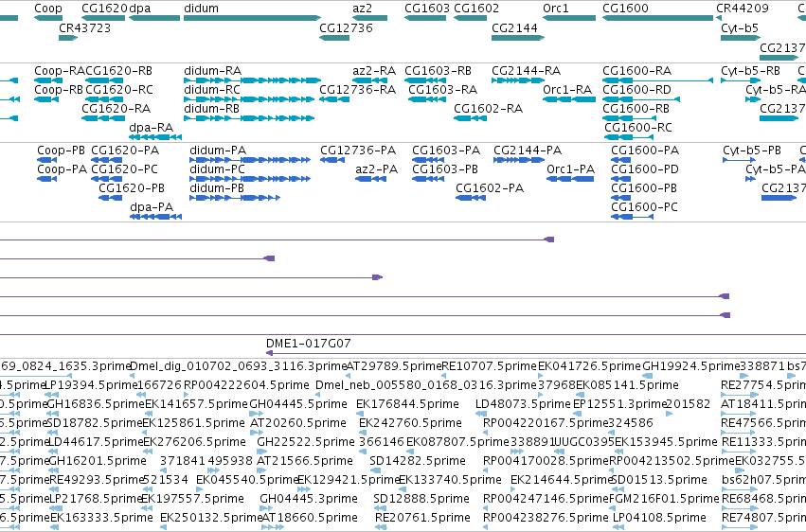Select the Coop-PB protein label
This screenshot has width=806, height=532.
point(62,151)
